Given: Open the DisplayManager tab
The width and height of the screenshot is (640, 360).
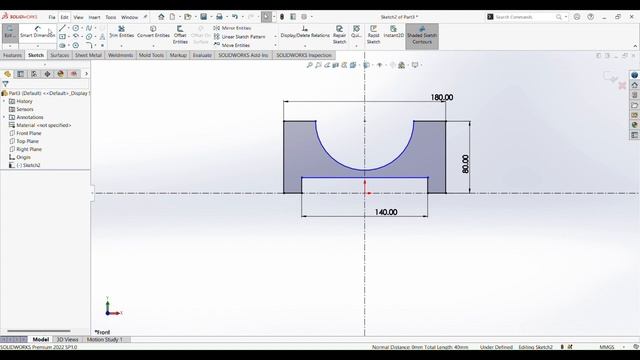Looking at the screenshot, I should click(x=60, y=74).
